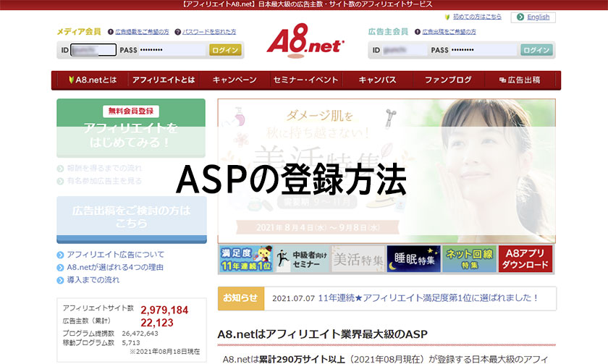Viewport: 608px width, 364px height.
Task: Open the ネット回線特集 banner icon
Action: tap(469, 259)
